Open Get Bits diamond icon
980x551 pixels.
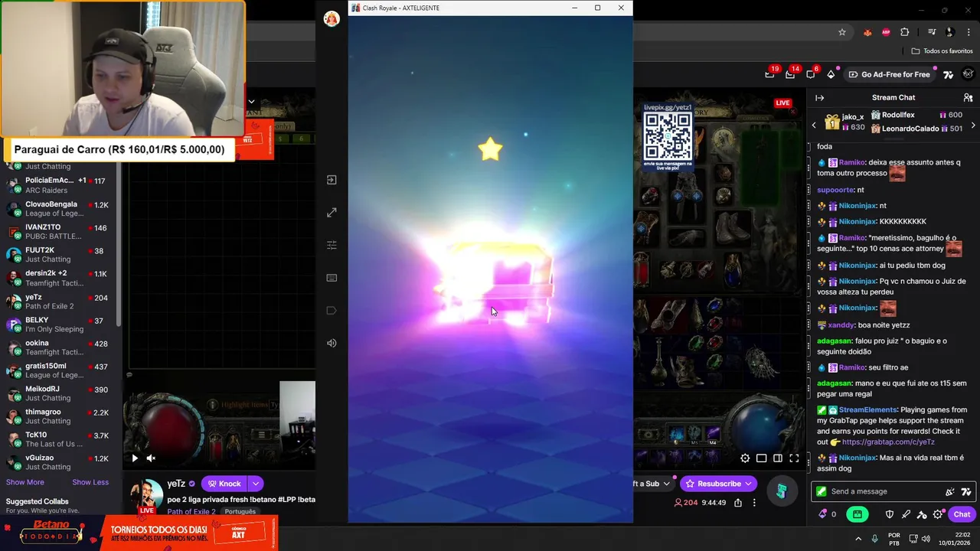coord(831,74)
